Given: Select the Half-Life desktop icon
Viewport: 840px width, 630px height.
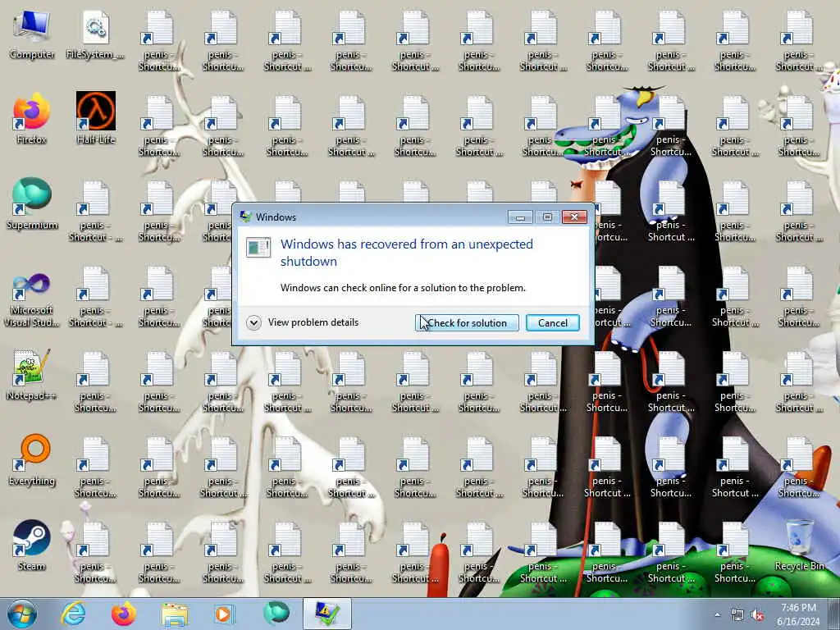Looking at the screenshot, I should pyautogui.click(x=96, y=119).
